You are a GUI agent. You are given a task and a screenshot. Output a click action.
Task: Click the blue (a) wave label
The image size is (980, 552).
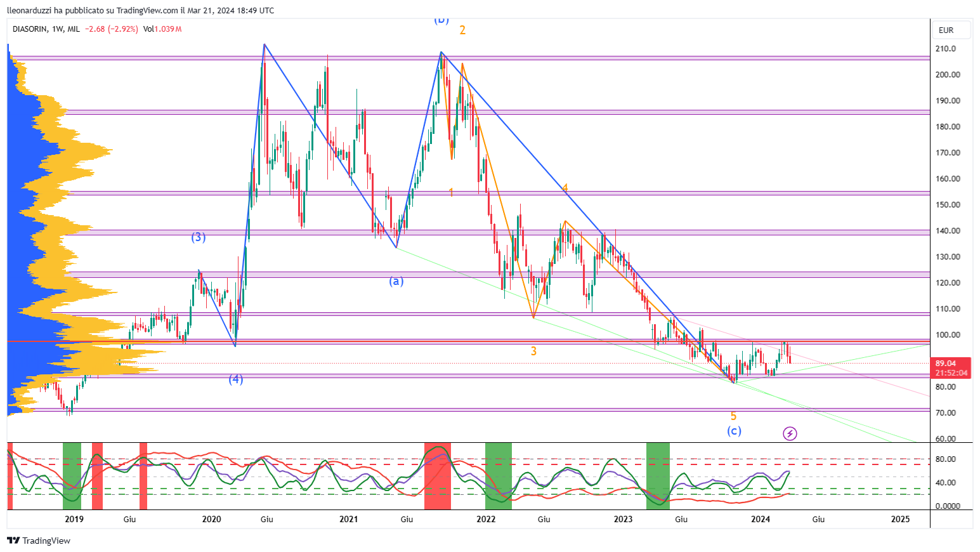[396, 281]
